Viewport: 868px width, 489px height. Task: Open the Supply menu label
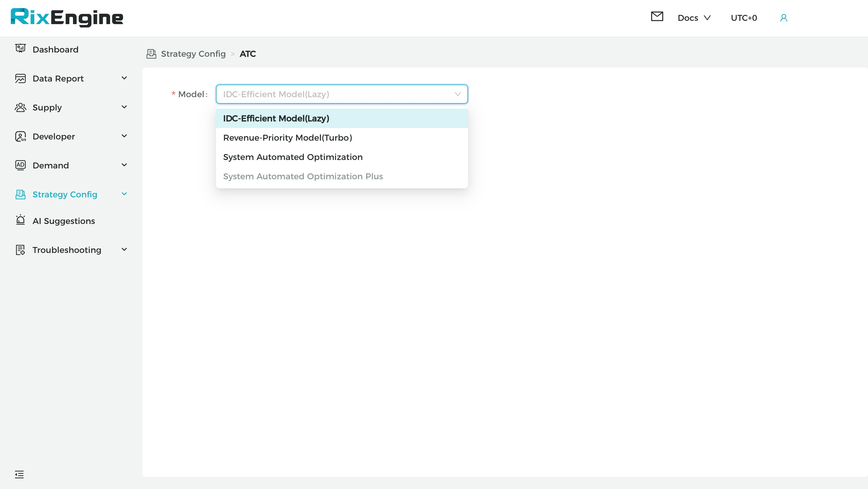point(47,107)
